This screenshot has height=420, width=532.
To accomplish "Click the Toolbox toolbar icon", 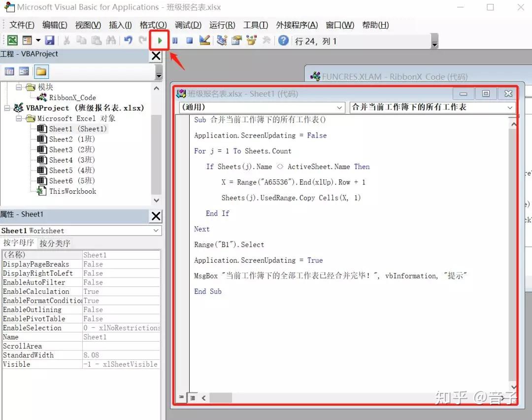I will pos(266,40).
